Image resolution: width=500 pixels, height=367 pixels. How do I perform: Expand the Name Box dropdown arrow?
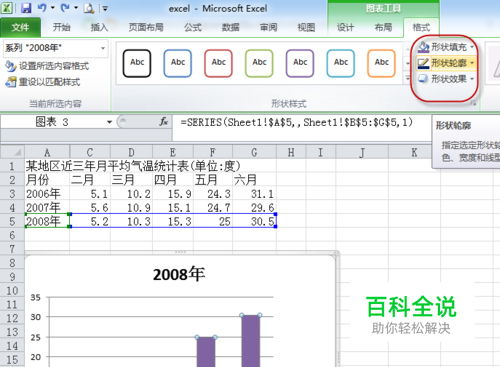click(x=109, y=122)
